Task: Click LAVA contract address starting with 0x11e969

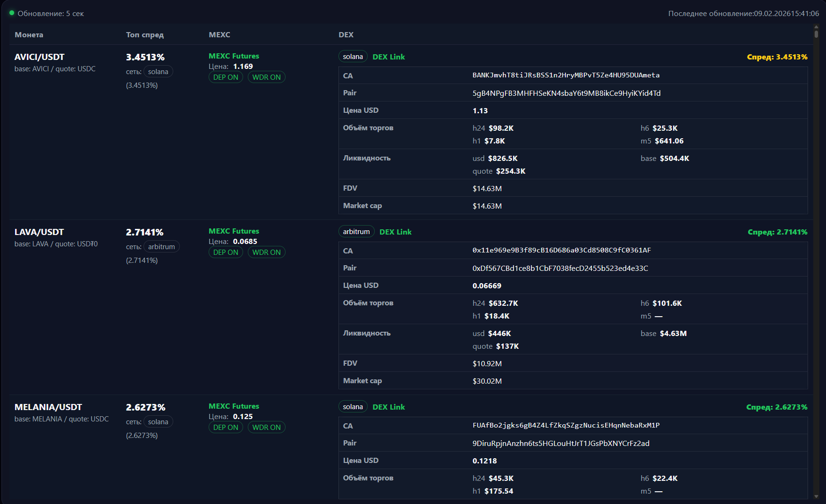Action: pyautogui.click(x=562, y=251)
